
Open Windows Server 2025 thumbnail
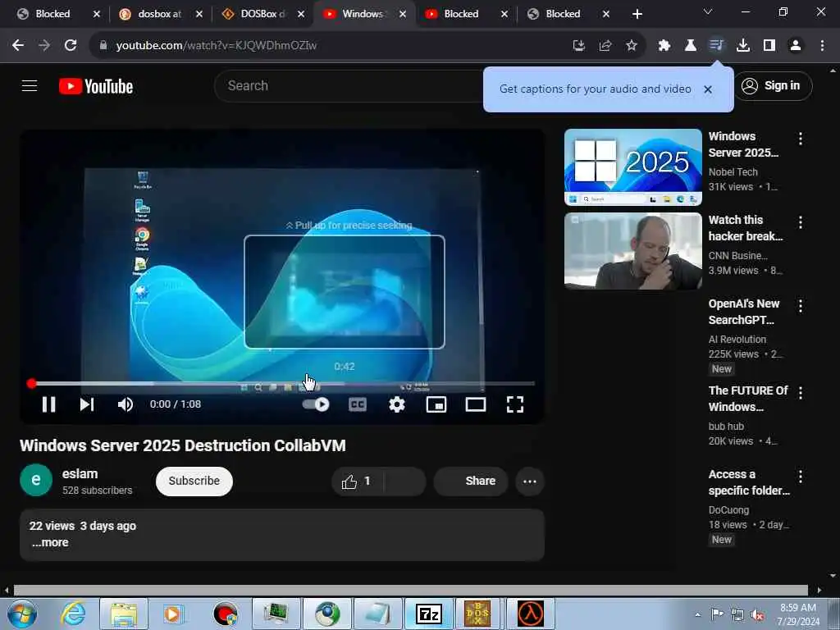click(632, 167)
